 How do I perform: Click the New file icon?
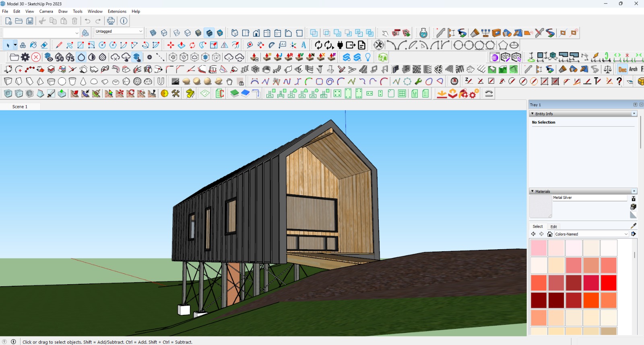pyautogui.click(x=8, y=21)
